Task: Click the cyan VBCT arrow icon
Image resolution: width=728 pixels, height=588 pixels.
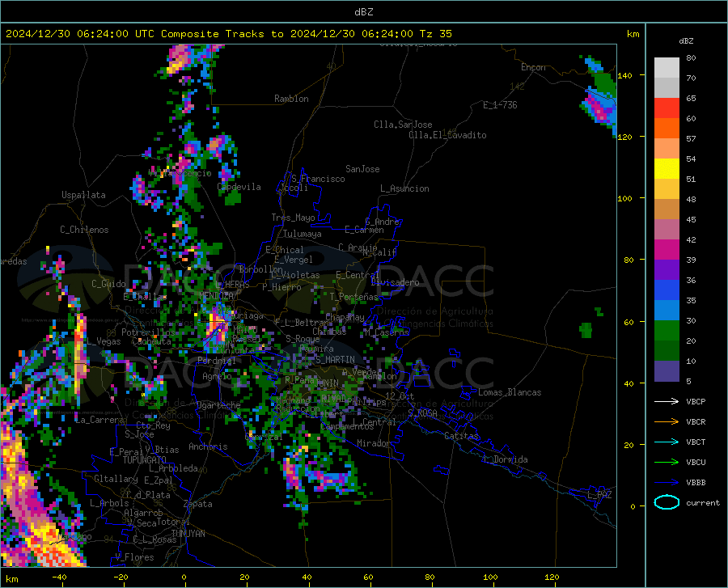Action: tap(667, 442)
